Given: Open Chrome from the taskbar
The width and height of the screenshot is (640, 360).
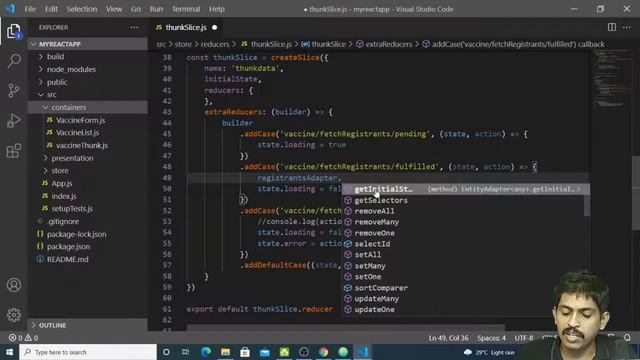Looking at the screenshot, I should (x=323, y=352).
